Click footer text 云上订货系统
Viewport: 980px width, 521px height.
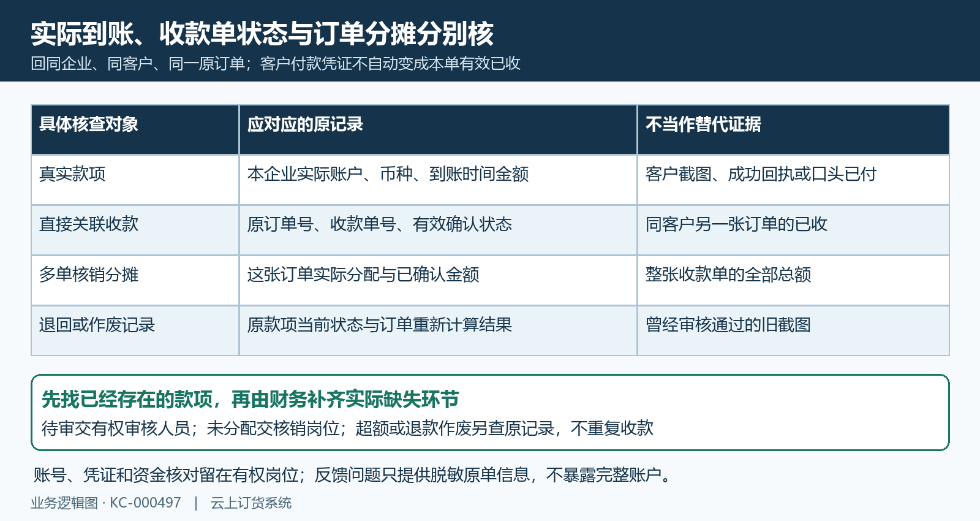(251, 503)
